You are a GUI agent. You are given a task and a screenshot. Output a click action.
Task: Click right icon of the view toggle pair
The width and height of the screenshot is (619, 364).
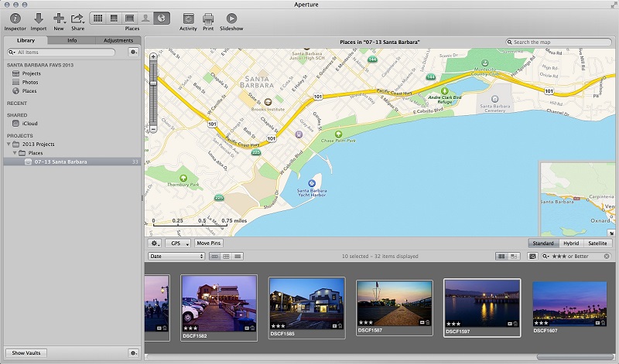pyautogui.click(x=513, y=257)
